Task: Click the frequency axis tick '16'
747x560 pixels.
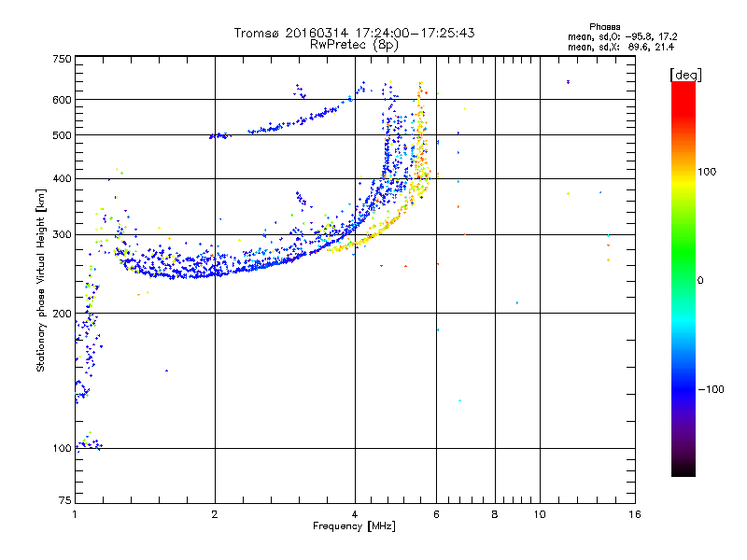Action: pos(635,514)
